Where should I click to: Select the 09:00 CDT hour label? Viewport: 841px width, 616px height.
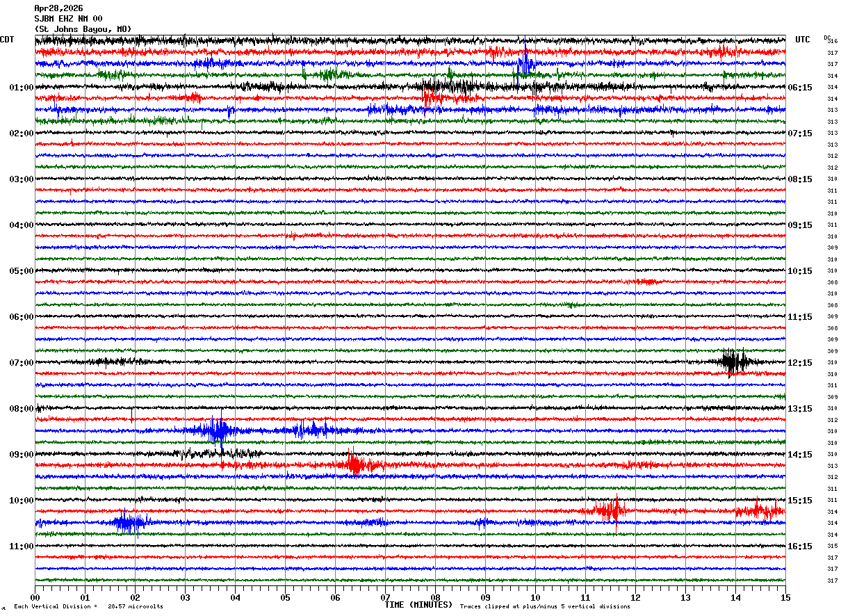(22, 455)
